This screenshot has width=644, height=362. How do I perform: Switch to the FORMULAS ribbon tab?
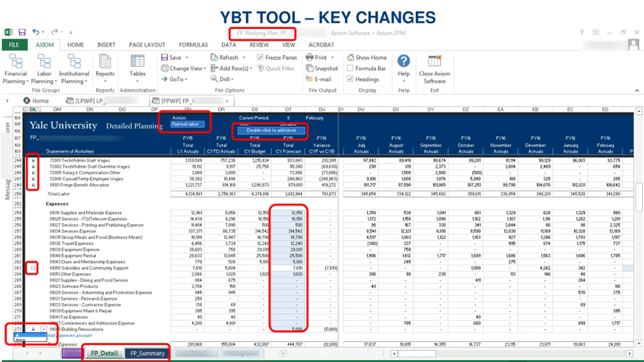click(193, 45)
